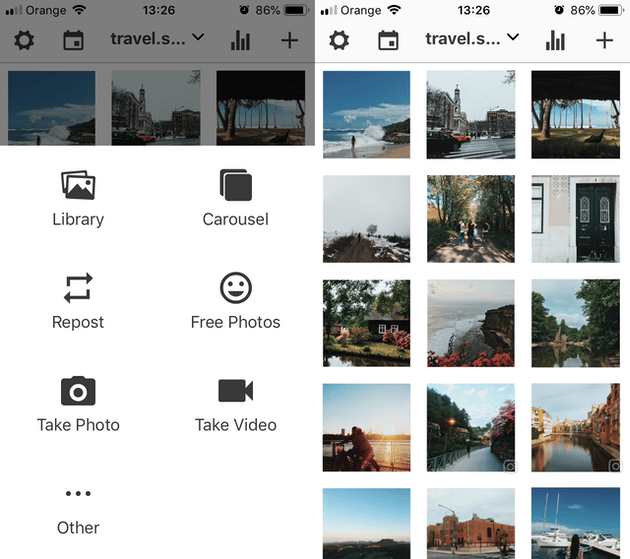This screenshot has height=559, width=630.
Task: Open Other three-dots icon
Action: [x=78, y=493]
